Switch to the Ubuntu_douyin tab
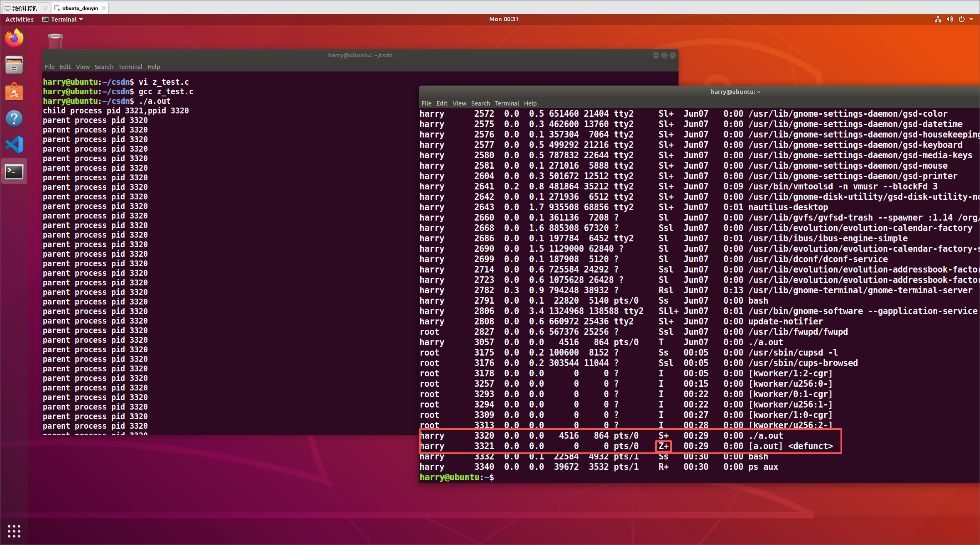Image resolution: width=980 pixels, height=545 pixels. (80, 8)
